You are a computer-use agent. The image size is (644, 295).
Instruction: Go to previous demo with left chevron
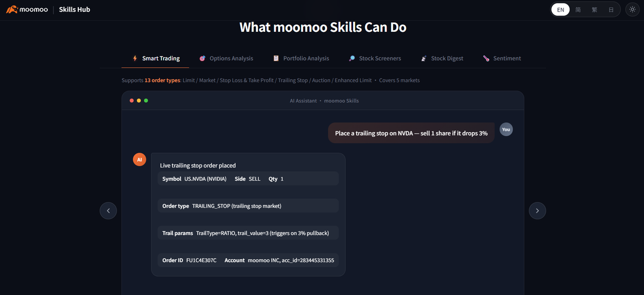[108, 210]
